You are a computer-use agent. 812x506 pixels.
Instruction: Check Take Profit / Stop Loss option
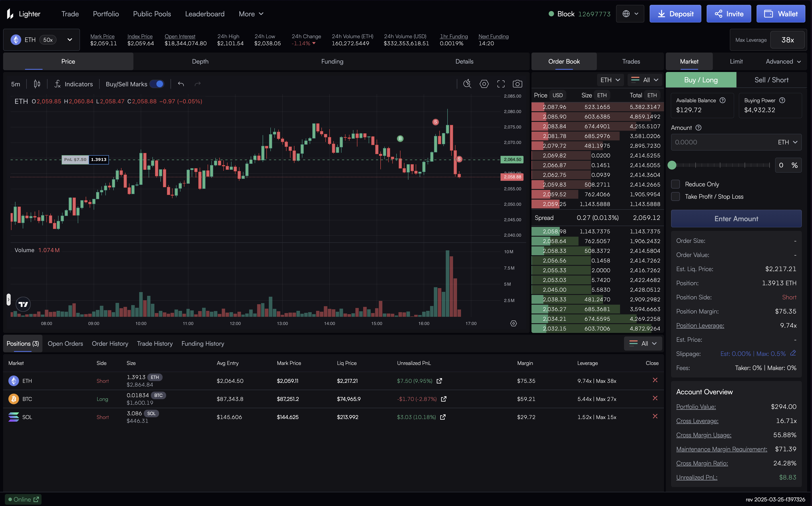pyautogui.click(x=675, y=196)
